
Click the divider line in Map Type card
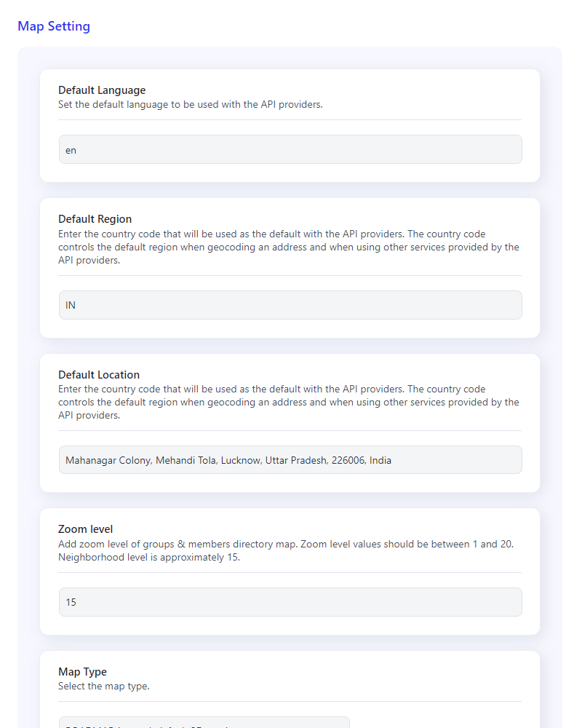(x=290, y=701)
